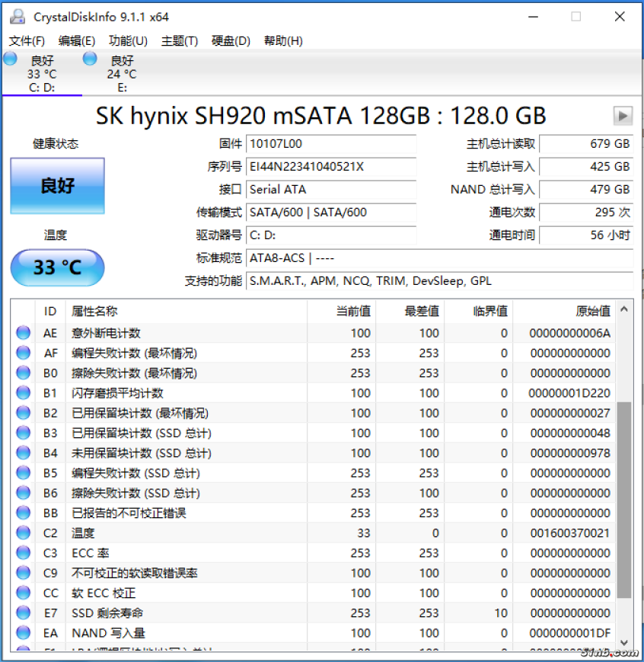Open the 文件(F) menu
The image size is (644, 662).
tap(27, 41)
